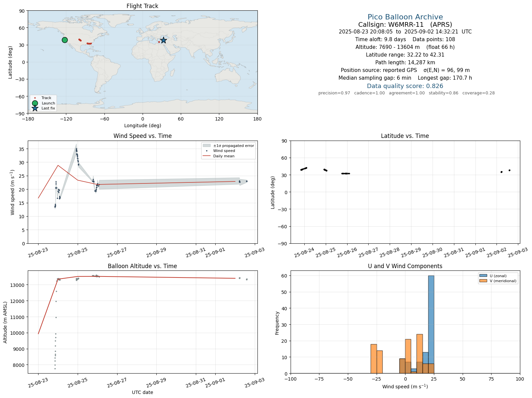Click the orange V (meridional) legend swatch
Screen dimensions: 532x398
click(483, 281)
